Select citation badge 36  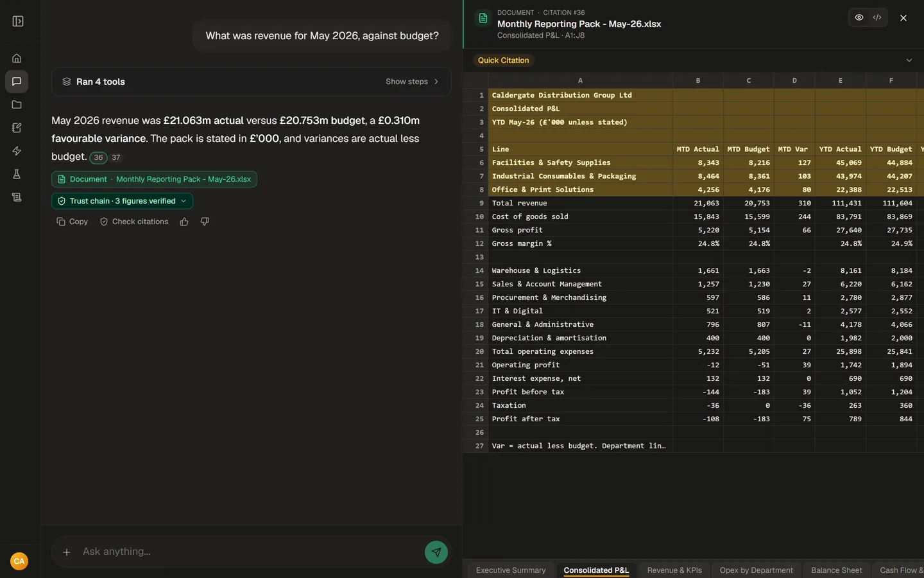pos(98,157)
